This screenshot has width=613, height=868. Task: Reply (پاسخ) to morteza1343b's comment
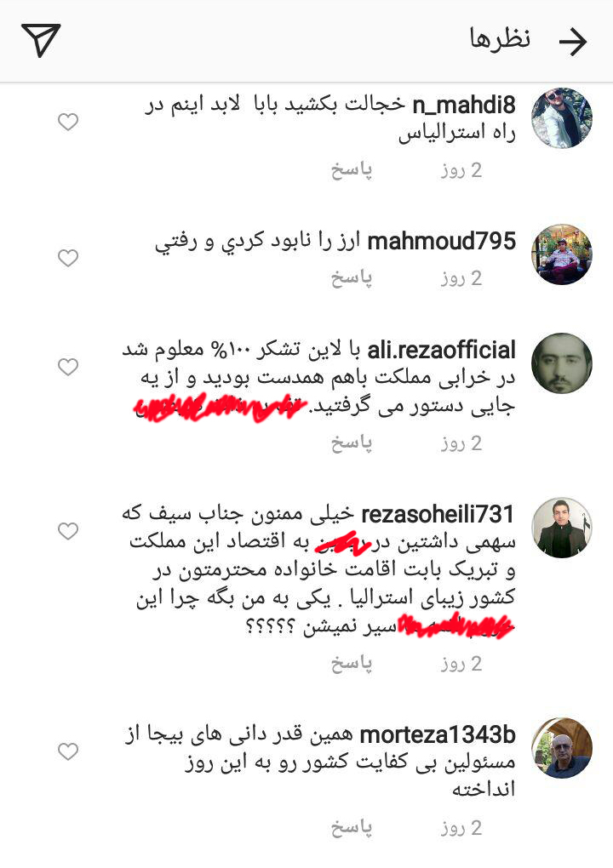click(x=352, y=828)
